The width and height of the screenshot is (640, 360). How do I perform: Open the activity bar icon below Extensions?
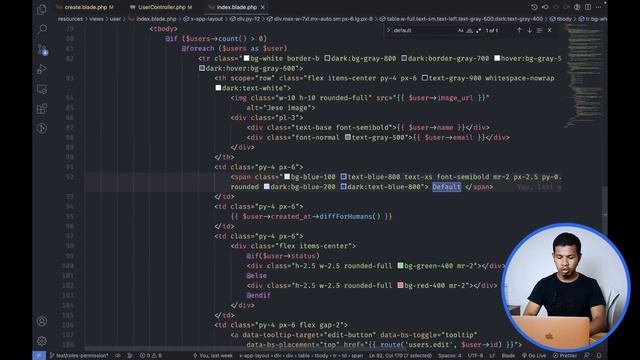pos(42,128)
